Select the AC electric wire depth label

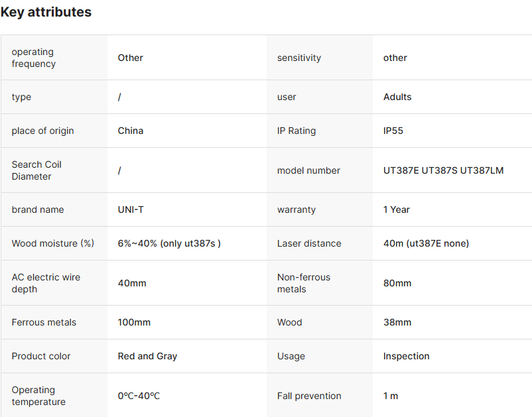click(46, 283)
